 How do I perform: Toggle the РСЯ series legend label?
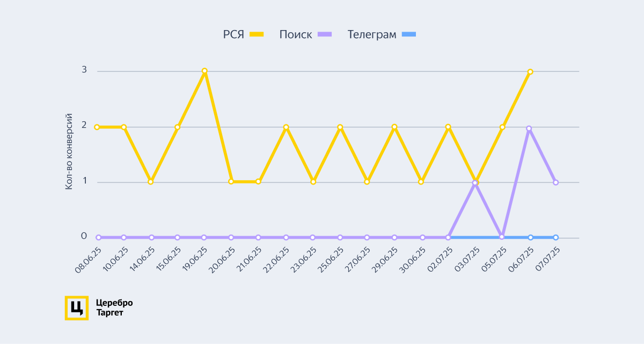[233, 34]
